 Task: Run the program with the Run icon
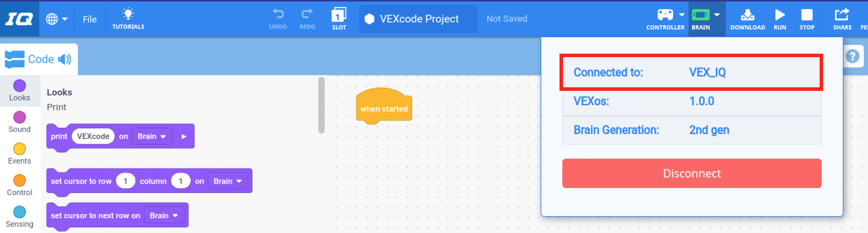(780, 15)
